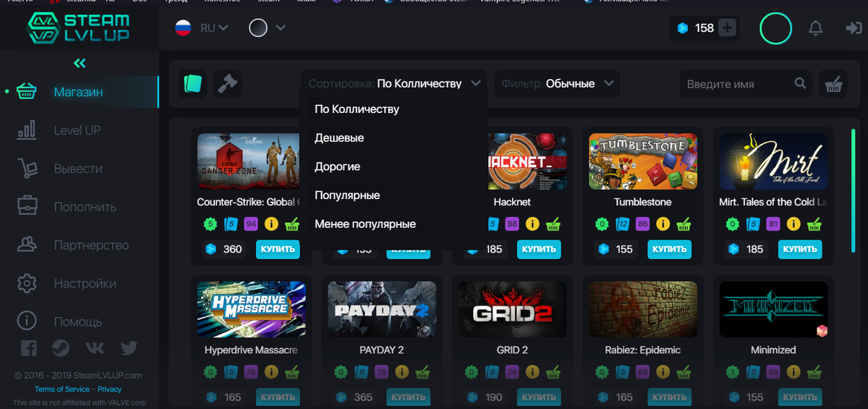The image size is (868, 409).
Task: Show info for Rabiez: Epidemic set
Action: tap(663, 372)
